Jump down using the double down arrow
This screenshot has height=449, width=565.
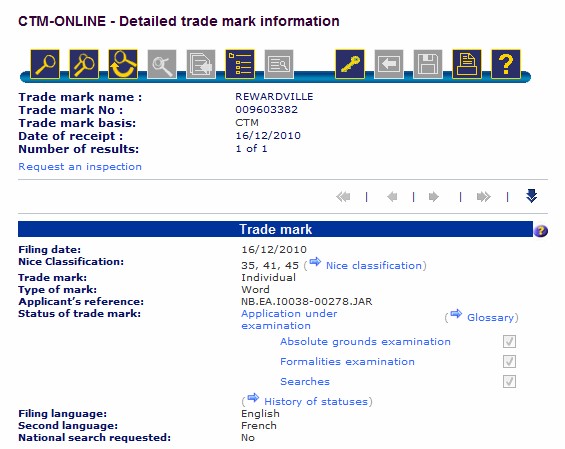(531, 196)
